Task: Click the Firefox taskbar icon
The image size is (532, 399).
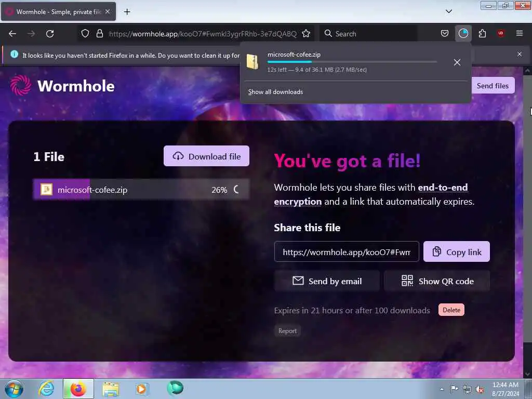Action: 78,389
